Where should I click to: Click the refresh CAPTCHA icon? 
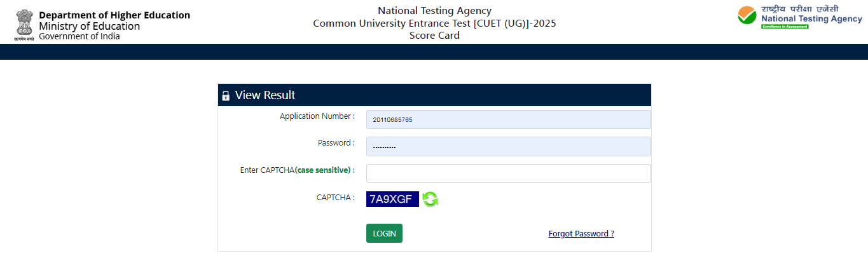pos(431,200)
